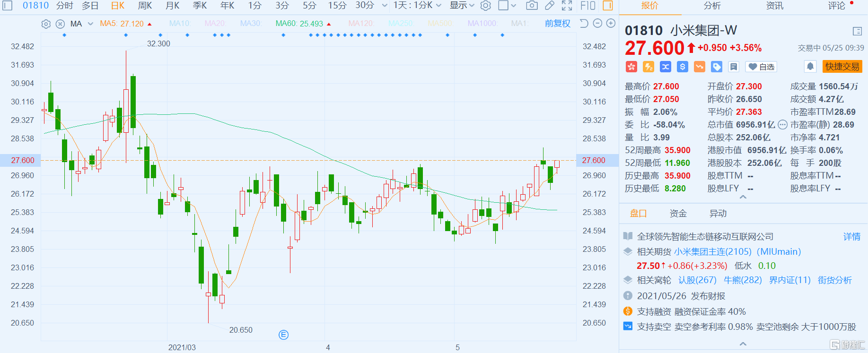Click the 20.650 low price annotation
The width and height of the screenshot is (868, 353).
[x=241, y=330]
